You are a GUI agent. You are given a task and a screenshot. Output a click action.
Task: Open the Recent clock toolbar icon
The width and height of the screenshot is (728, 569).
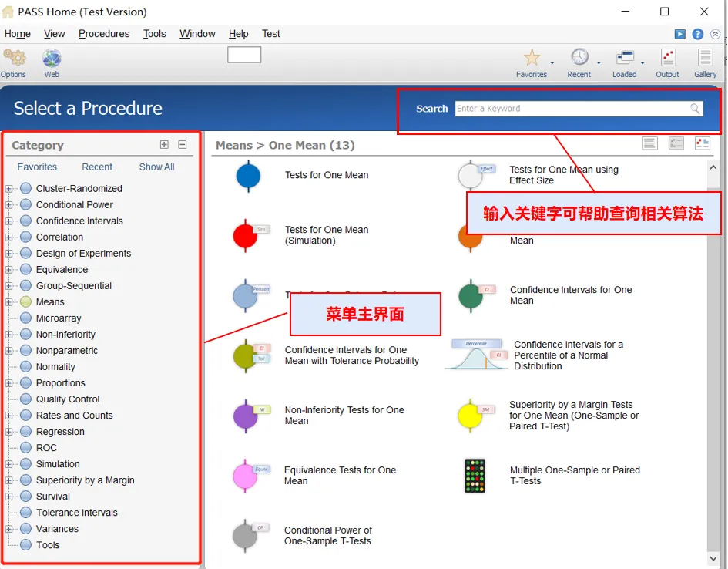[579, 58]
